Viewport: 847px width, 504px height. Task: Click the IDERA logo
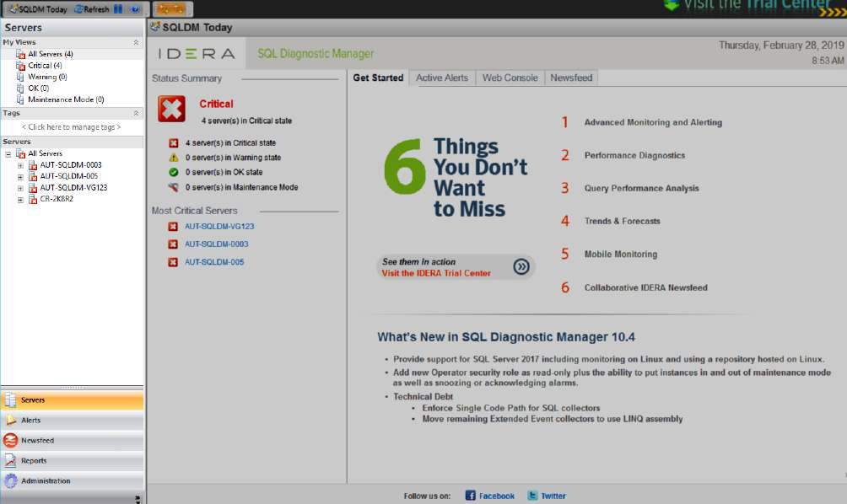(x=197, y=53)
